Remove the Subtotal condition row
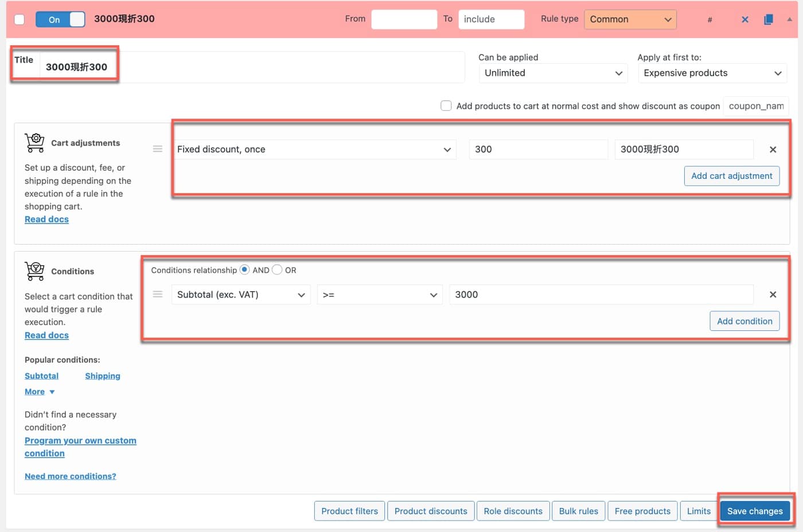The width and height of the screenshot is (803, 532). (x=773, y=295)
